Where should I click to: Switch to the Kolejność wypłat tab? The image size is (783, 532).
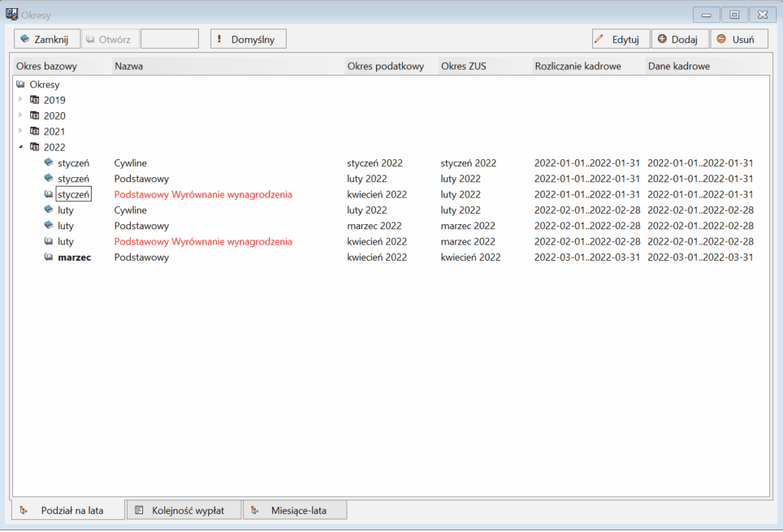pos(184,510)
